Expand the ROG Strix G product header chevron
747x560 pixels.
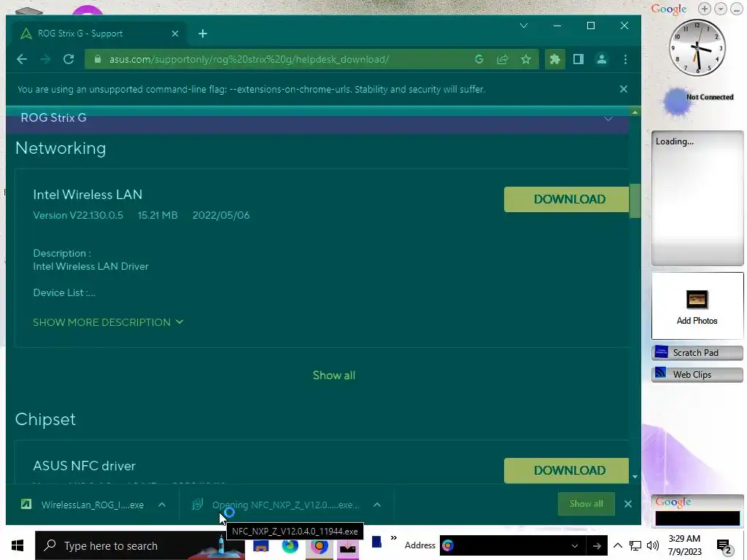[608, 119]
